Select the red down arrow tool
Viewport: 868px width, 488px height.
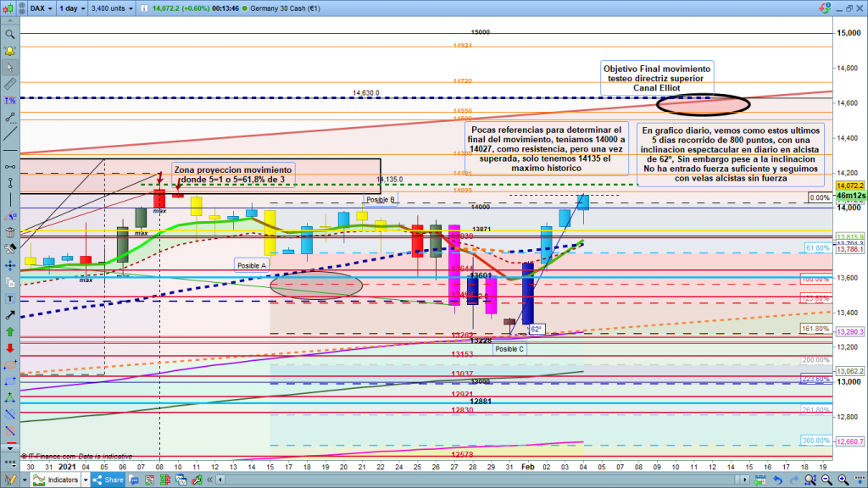[10, 347]
